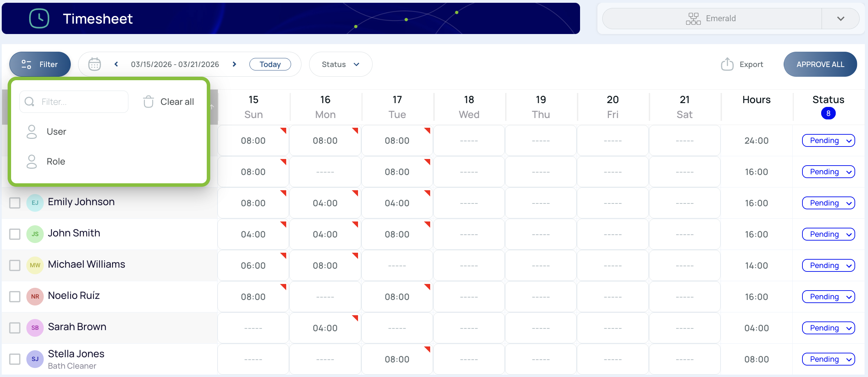The width and height of the screenshot is (868, 377).
Task: Click the Emerald organization hierarchy icon
Action: point(693,18)
